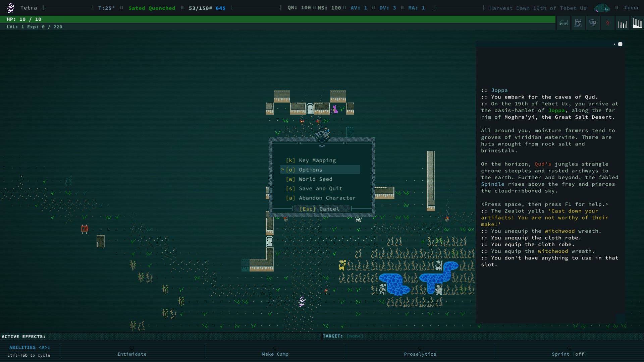The image size is (644, 362).
Task: Click the mask face icon
Action: 593,23
